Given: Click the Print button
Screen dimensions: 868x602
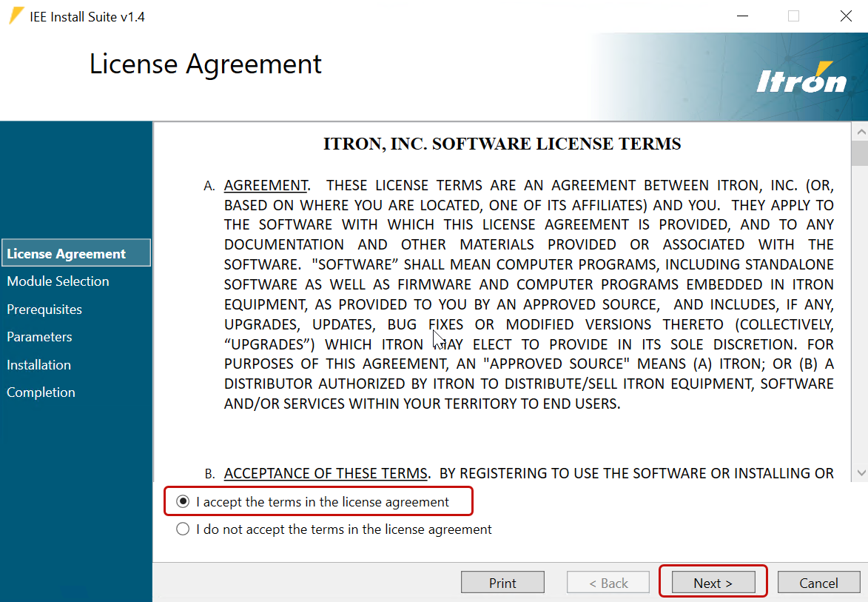Looking at the screenshot, I should (x=502, y=582).
